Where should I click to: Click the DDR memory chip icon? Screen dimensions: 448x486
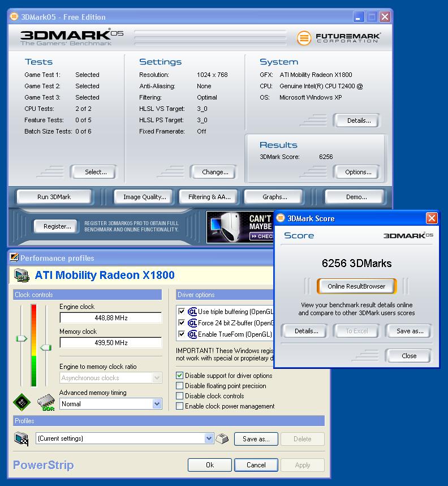[x=46, y=402]
